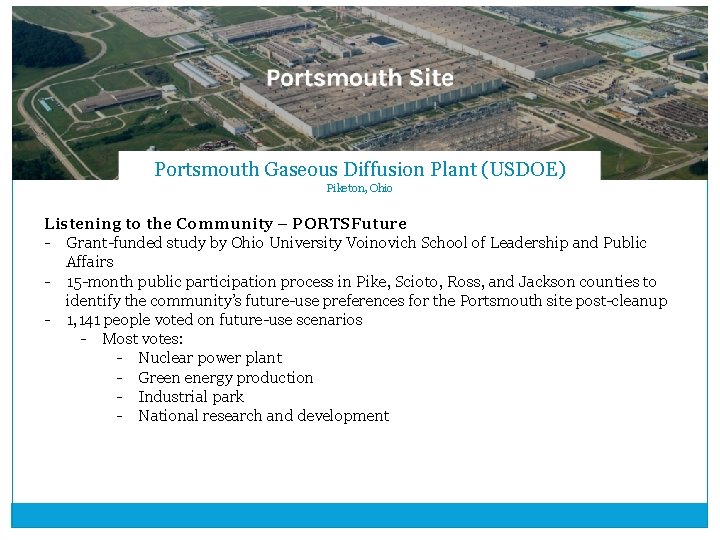Select the 'Portsmouth Gaseous Diffusion Plant (USDOE)' heading
720x540 pixels.
(360, 169)
